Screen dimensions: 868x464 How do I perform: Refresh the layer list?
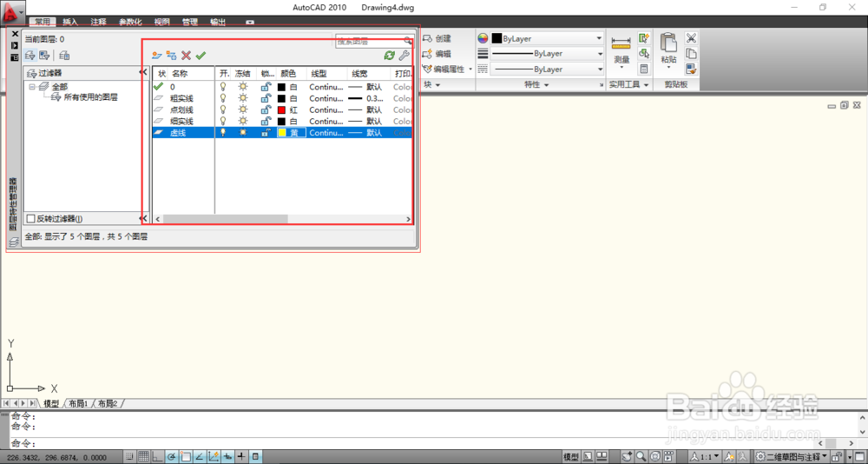pyautogui.click(x=390, y=56)
